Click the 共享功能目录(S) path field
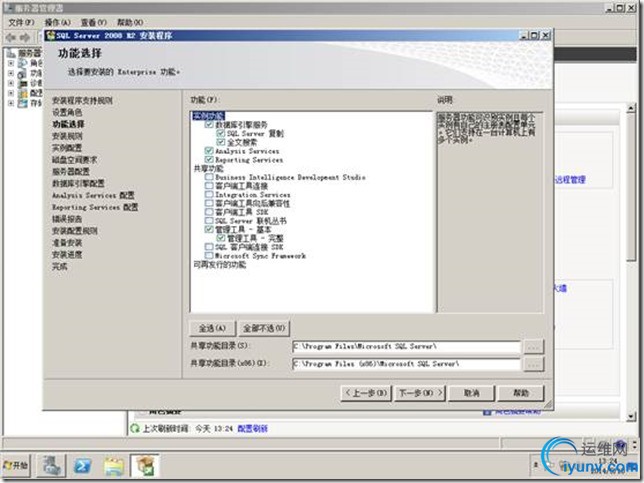The width and height of the screenshot is (644, 483). (x=406, y=347)
